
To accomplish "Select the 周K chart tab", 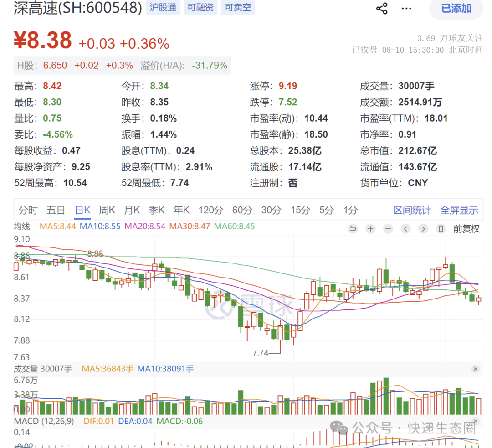I will pyautogui.click(x=107, y=210).
